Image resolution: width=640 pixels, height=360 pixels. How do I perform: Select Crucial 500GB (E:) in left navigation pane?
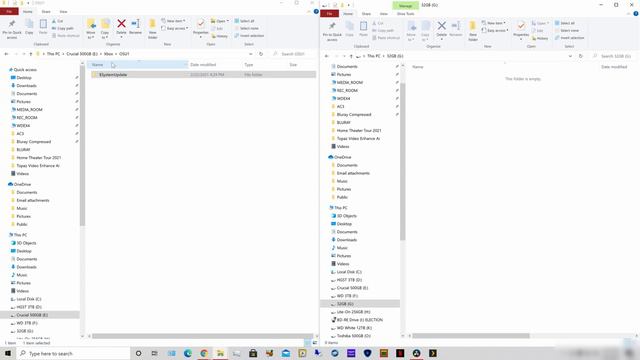[32, 315]
